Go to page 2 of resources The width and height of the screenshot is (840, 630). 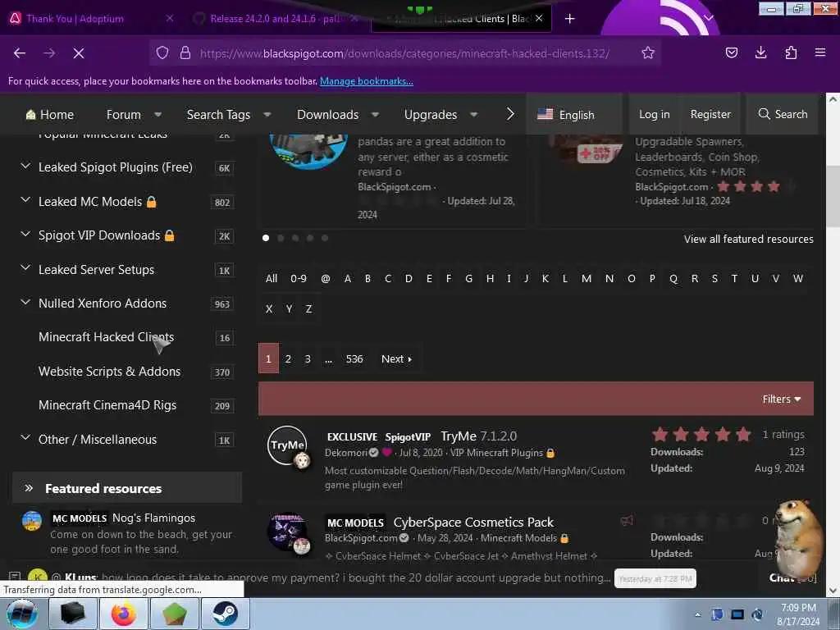tap(288, 359)
